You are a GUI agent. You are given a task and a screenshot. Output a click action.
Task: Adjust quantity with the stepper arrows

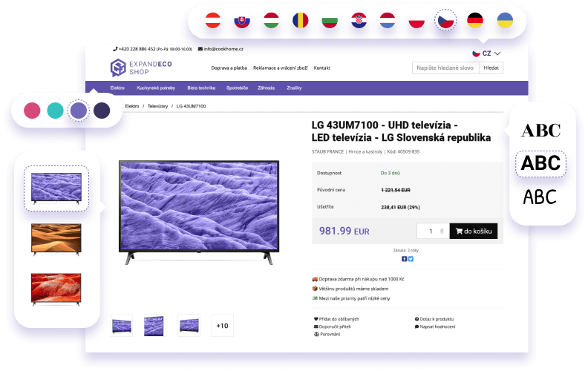(442, 232)
